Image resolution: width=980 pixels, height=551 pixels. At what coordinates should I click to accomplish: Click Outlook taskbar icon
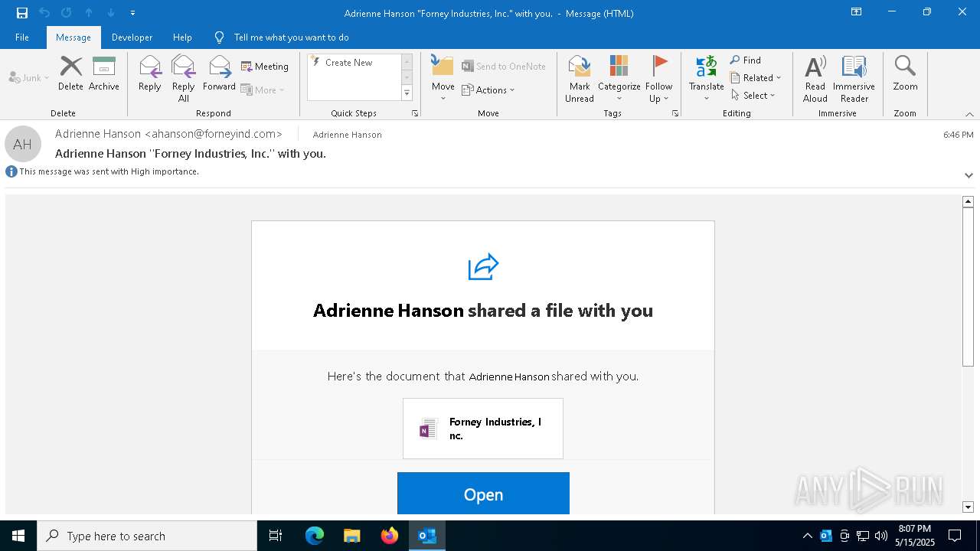[x=427, y=536]
